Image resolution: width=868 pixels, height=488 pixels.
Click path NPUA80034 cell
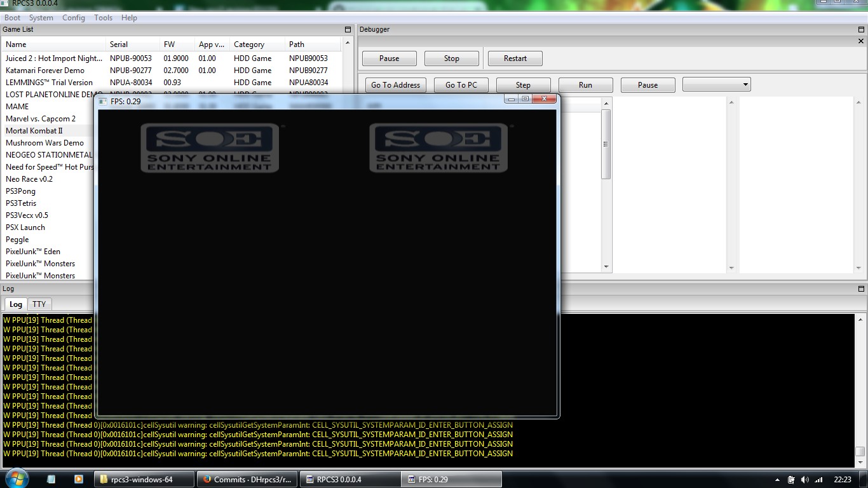308,83
